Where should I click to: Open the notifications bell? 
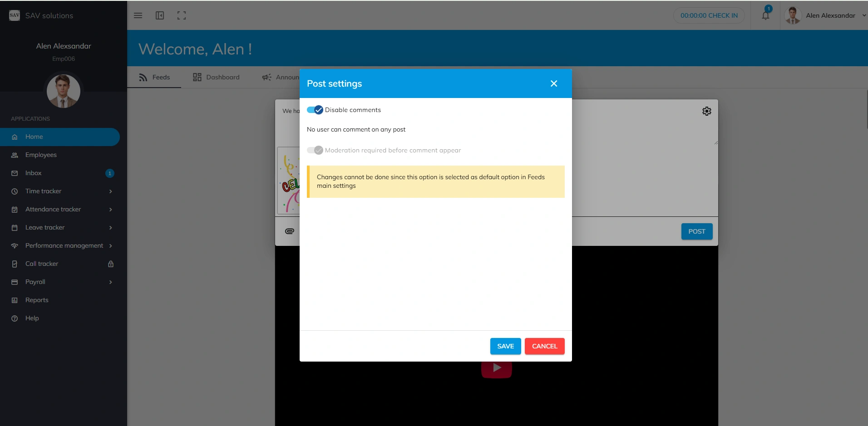pyautogui.click(x=765, y=15)
